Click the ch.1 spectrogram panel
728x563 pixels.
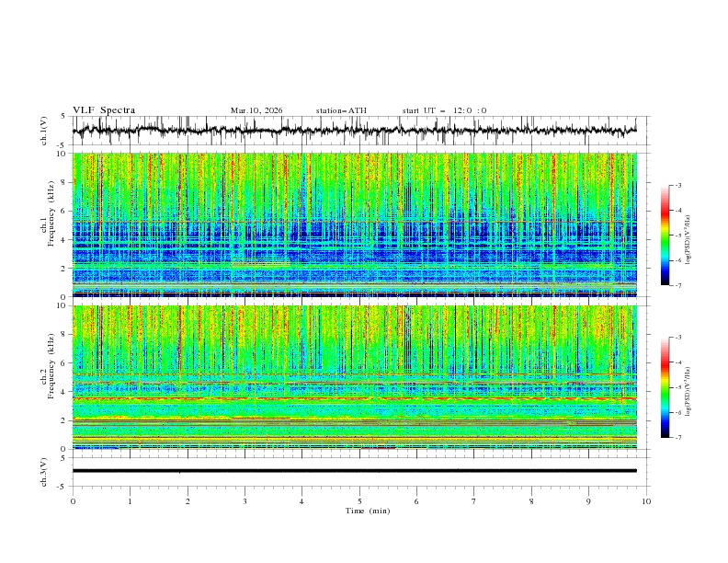pyautogui.click(x=355, y=224)
